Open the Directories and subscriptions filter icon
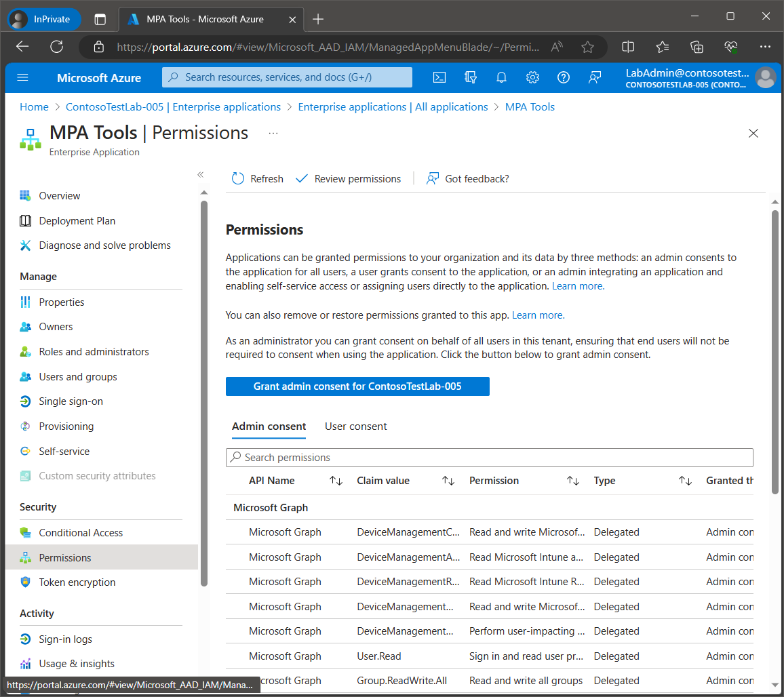The image size is (784, 697). pos(470,77)
